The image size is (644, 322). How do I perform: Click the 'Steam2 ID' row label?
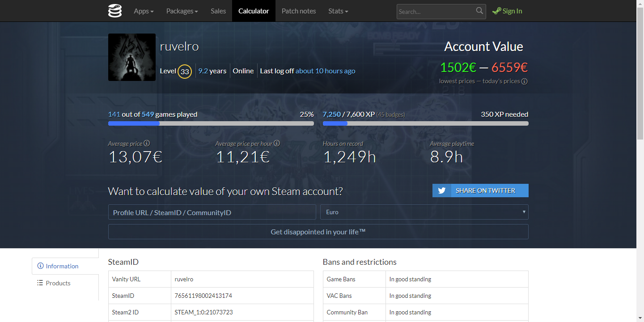tap(125, 312)
